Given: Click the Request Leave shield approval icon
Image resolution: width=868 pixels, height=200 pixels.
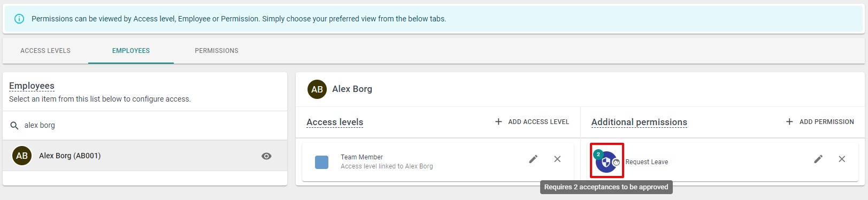Looking at the screenshot, I should [x=606, y=161].
